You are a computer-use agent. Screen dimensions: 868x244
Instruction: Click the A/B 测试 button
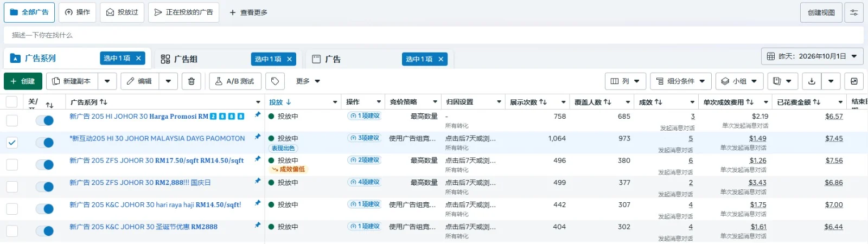point(235,81)
